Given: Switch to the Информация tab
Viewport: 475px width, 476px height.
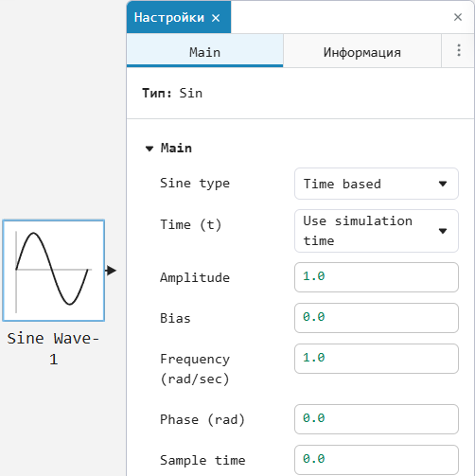Looking at the screenshot, I should point(362,51).
